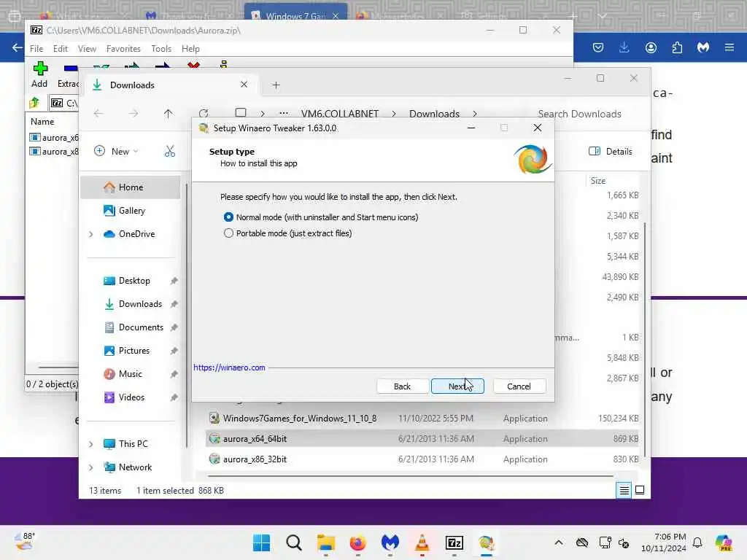Open the https://winaero.com link

click(229, 367)
